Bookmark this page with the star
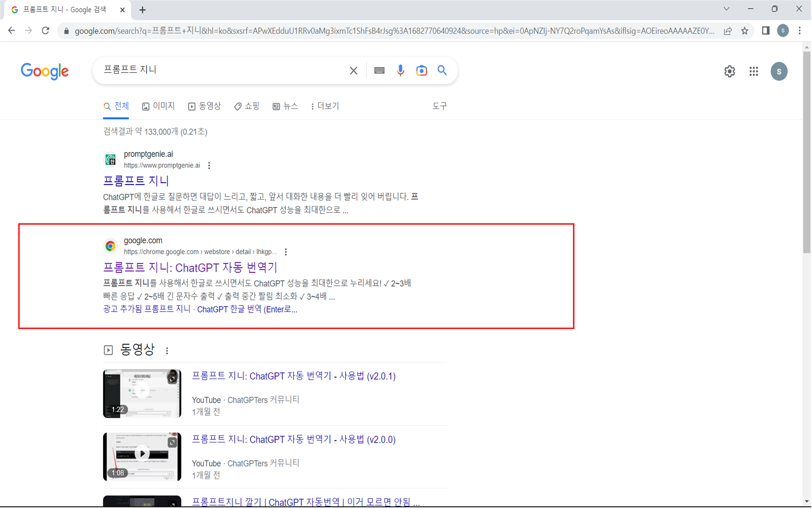 click(x=745, y=31)
